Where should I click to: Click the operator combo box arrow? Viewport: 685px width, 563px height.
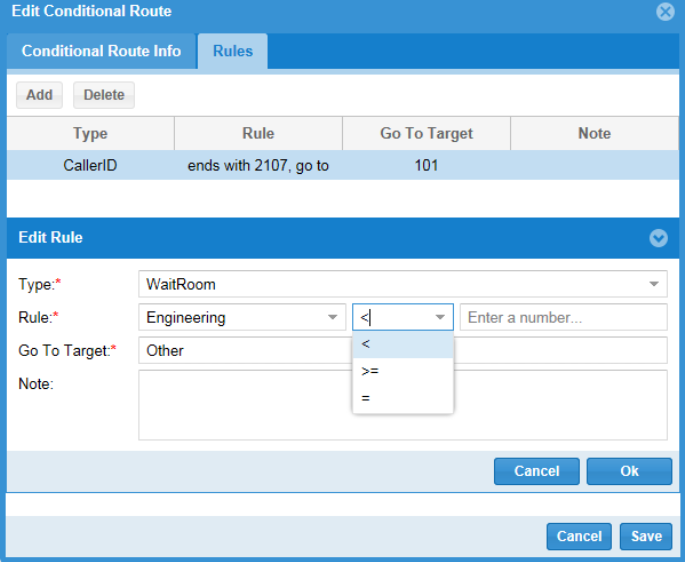point(440,317)
